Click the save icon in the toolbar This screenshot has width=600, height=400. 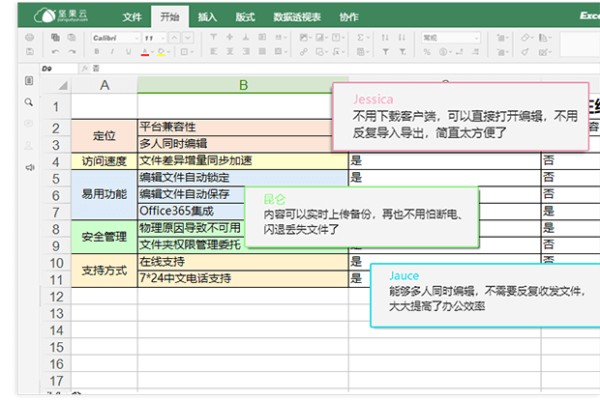coord(29,52)
